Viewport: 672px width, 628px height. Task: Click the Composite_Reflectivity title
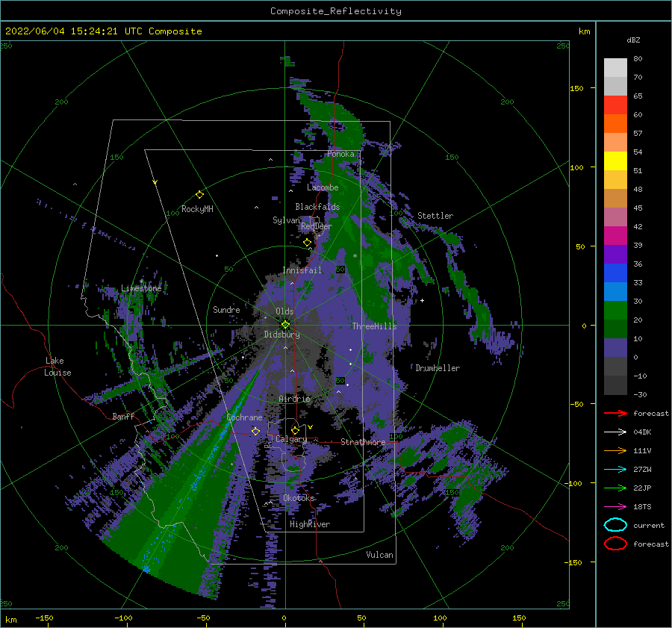[x=336, y=11]
